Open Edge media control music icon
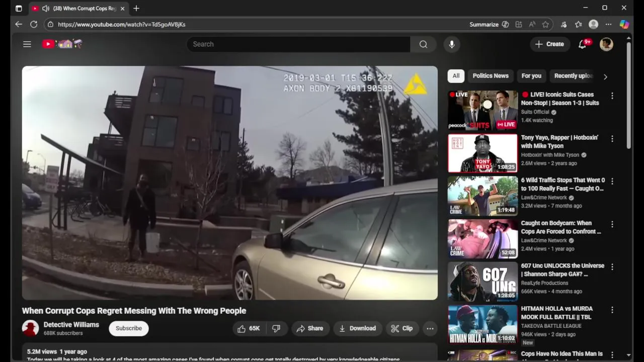 point(563,24)
